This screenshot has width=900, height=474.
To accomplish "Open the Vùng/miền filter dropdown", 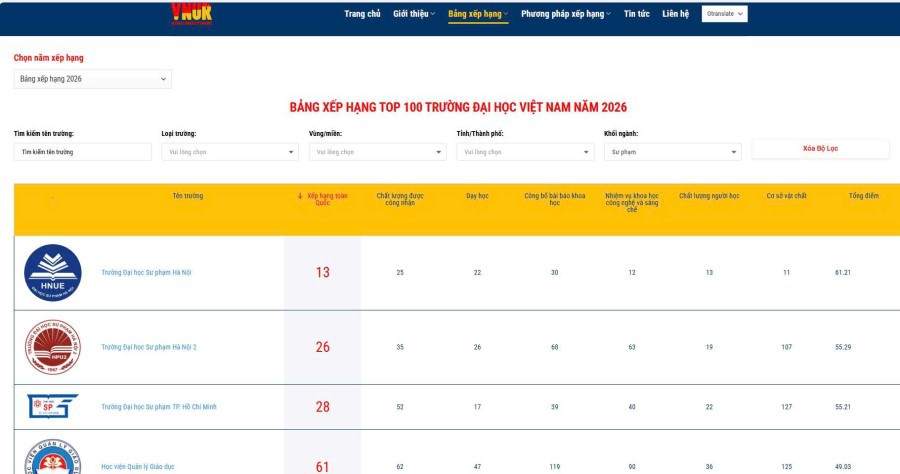I will pyautogui.click(x=377, y=152).
